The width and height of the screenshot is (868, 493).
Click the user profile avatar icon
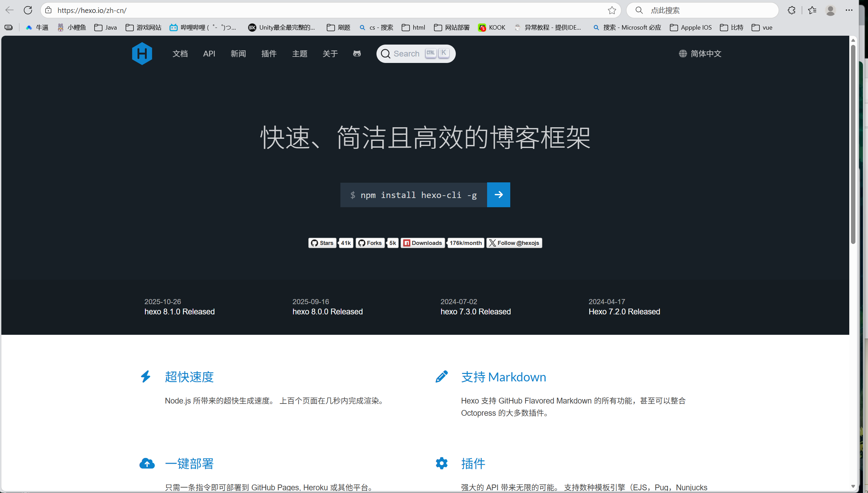[830, 10]
